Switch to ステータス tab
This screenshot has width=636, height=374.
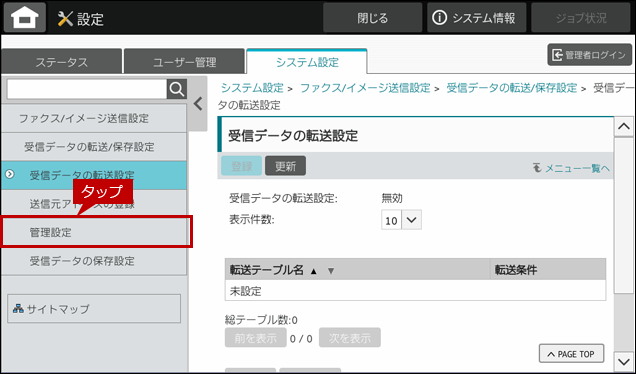pos(62,62)
